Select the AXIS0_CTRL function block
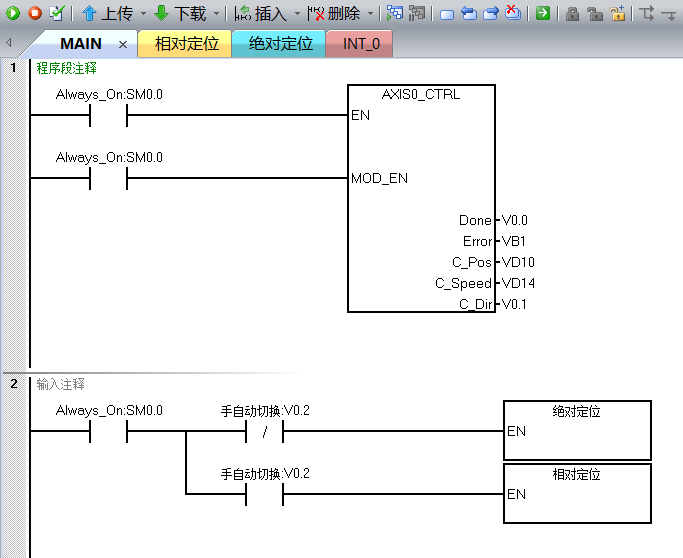Screen dimensions: 683x558 pyautogui.click(x=421, y=198)
